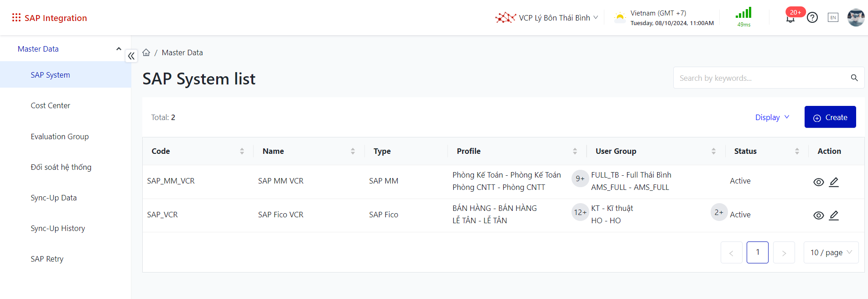Open the notifications bell icon

(790, 19)
